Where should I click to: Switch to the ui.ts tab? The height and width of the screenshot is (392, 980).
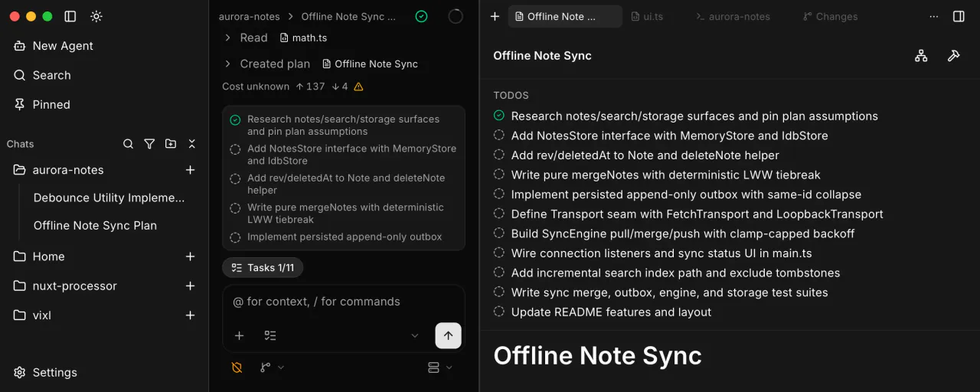[x=647, y=16]
